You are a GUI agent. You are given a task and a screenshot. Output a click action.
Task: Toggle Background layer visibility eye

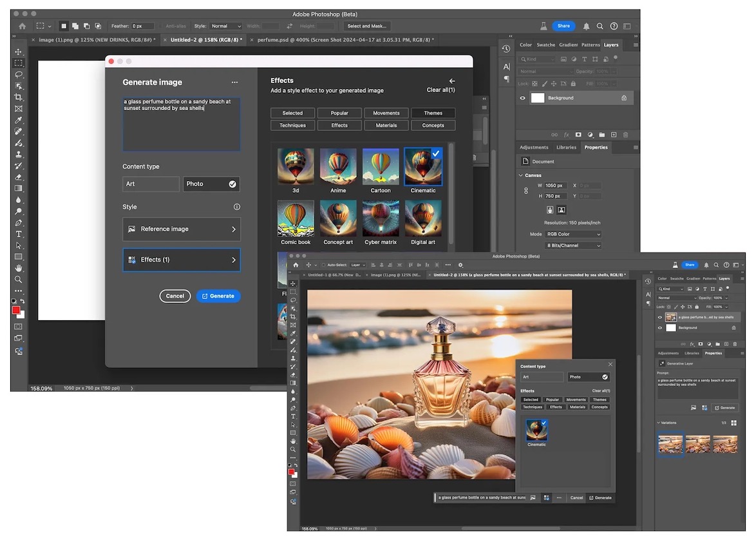click(523, 98)
